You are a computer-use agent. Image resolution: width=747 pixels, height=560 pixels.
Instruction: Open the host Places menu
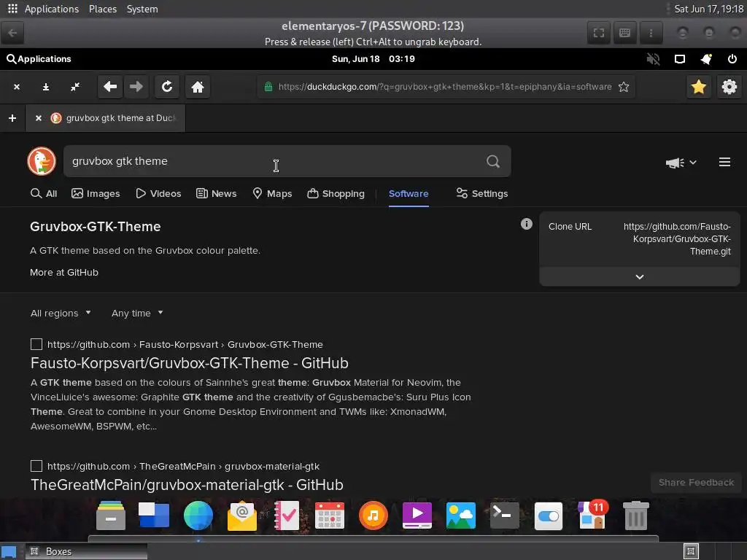coord(102,9)
